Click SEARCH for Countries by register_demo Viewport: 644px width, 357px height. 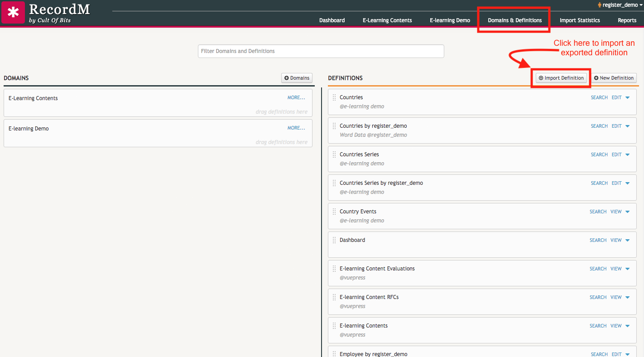pyautogui.click(x=599, y=126)
